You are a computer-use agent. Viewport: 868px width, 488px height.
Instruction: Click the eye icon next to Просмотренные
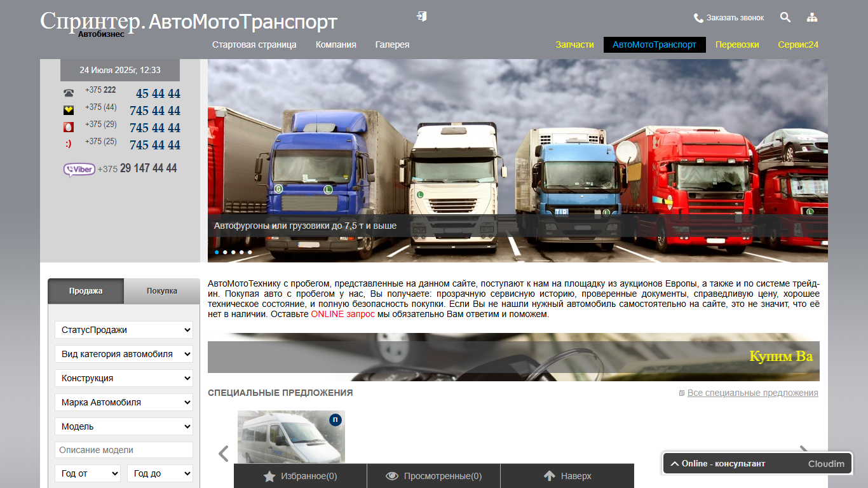click(x=392, y=476)
